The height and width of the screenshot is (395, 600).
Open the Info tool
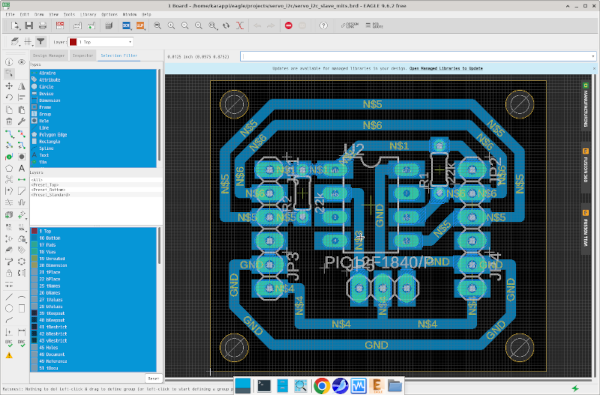click(x=9, y=62)
